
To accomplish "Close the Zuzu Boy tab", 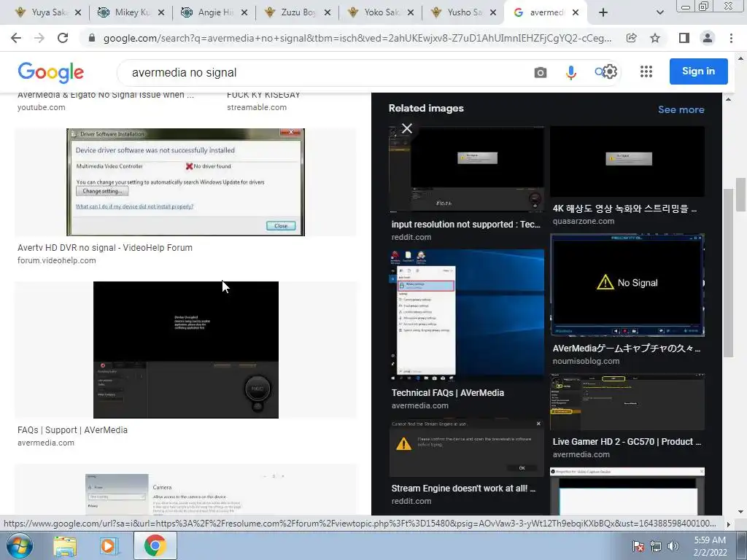I will [328, 12].
